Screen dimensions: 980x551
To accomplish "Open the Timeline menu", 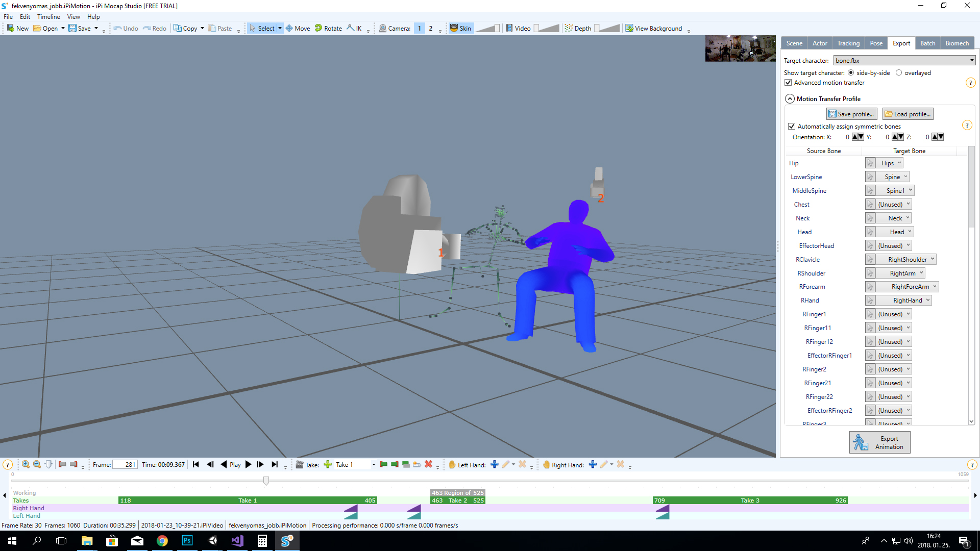I will point(48,17).
